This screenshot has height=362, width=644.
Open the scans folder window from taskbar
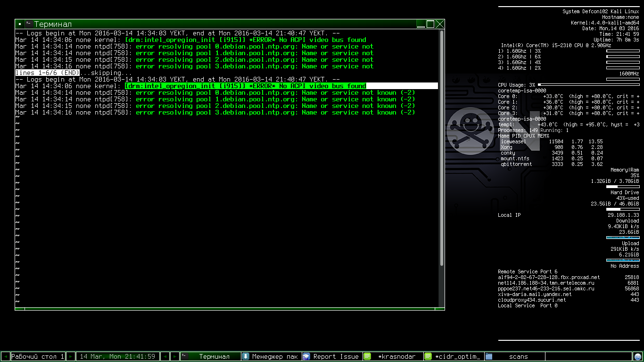[514, 357]
